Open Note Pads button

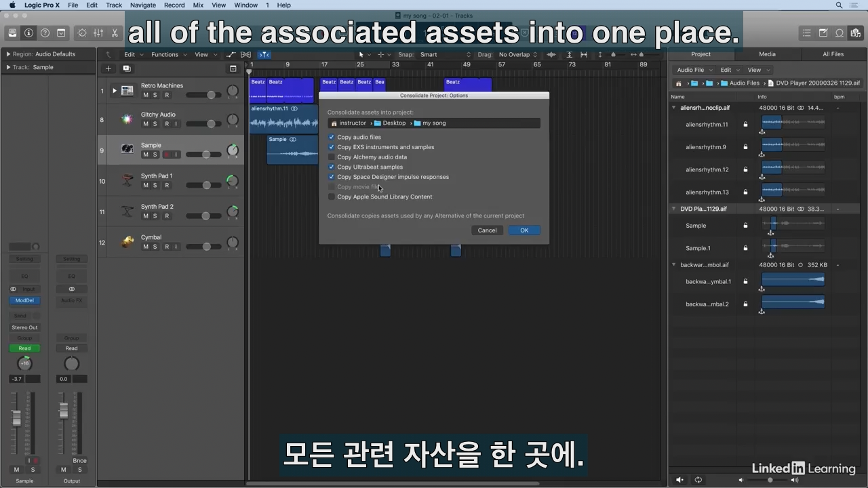coord(823,33)
